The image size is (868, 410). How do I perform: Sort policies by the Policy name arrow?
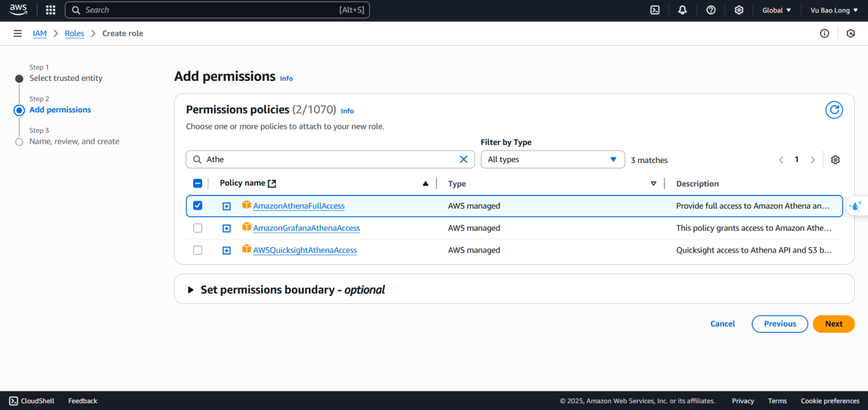coord(425,183)
